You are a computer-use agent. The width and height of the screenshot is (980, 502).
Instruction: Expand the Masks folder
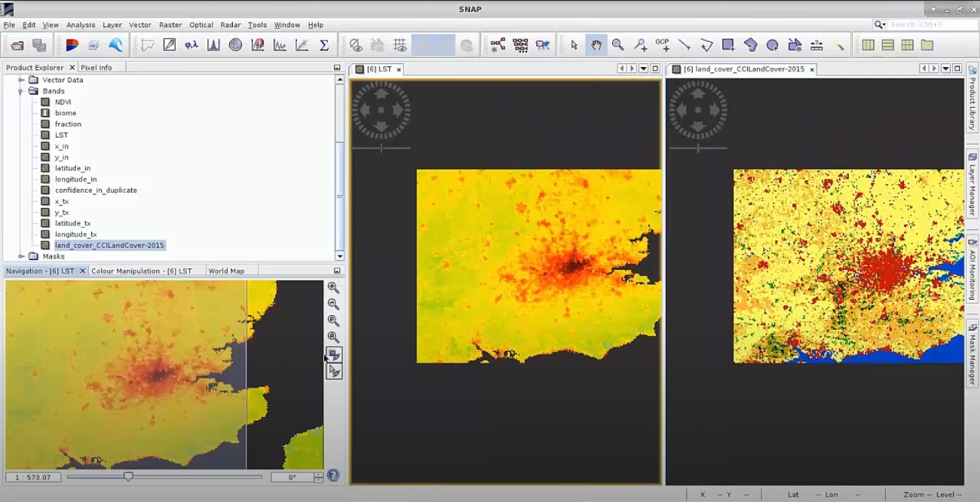(x=21, y=256)
